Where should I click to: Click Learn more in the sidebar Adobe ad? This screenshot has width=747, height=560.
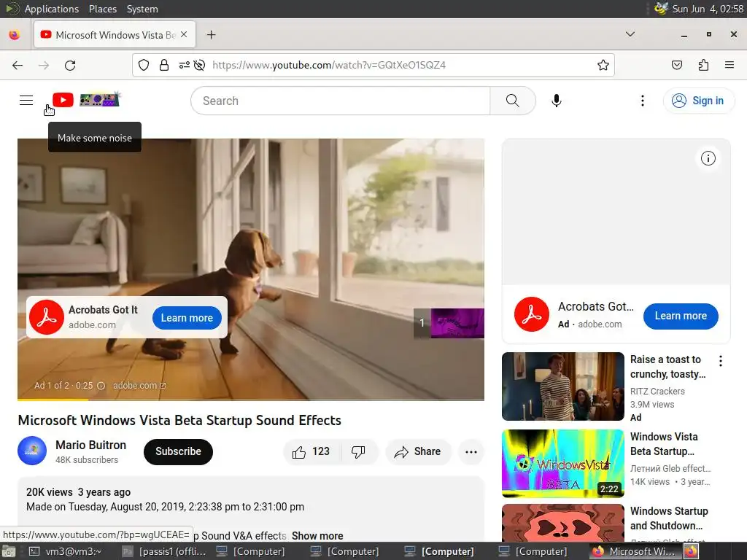point(681,316)
